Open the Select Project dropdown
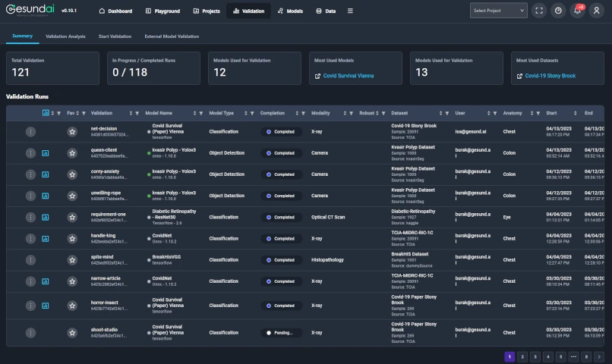This screenshot has height=364, width=612. (x=498, y=11)
